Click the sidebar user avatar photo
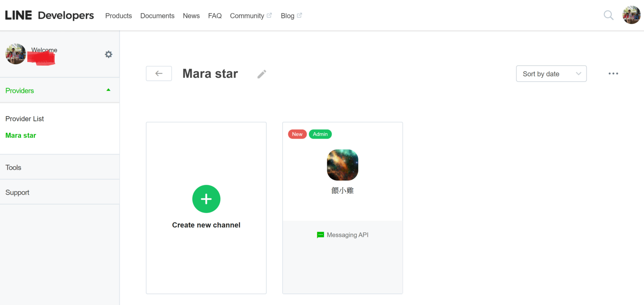Viewport: 644px width, 305px height. (x=16, y=54)
